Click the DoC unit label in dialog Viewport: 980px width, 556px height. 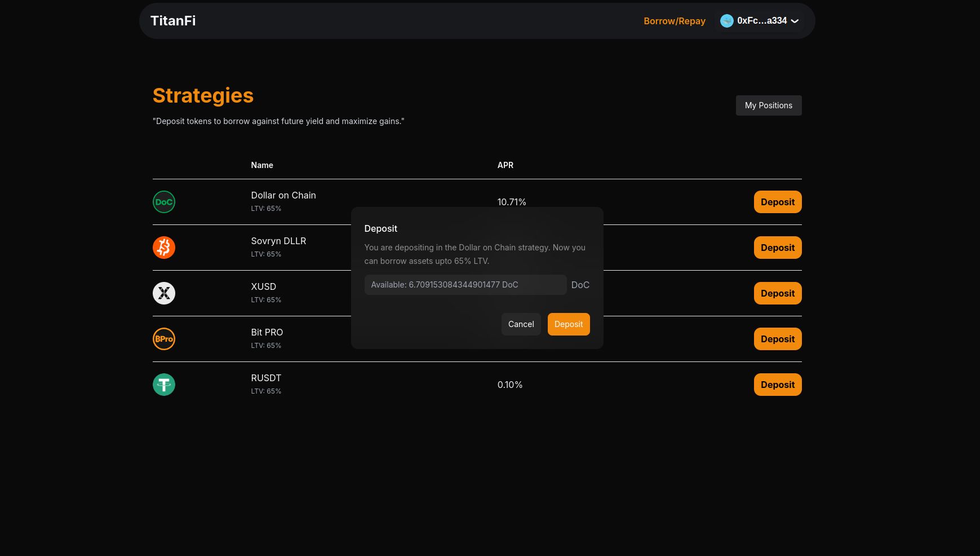coord(580,285)
